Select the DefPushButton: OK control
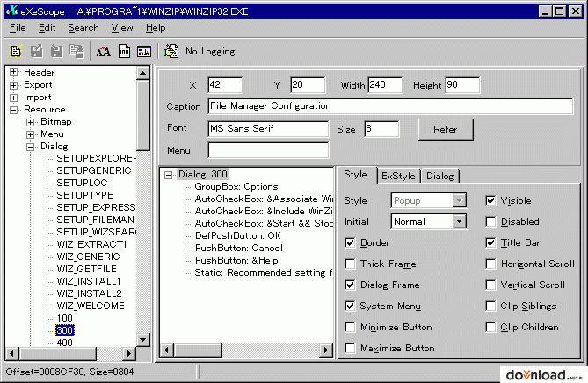The image size is (588, 383). click(238, 235)
